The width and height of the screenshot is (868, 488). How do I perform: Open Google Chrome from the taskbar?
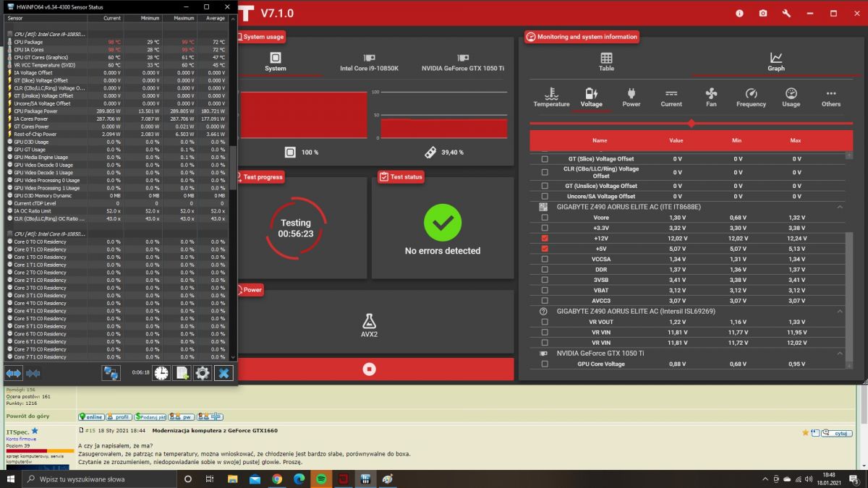(277, 479)
